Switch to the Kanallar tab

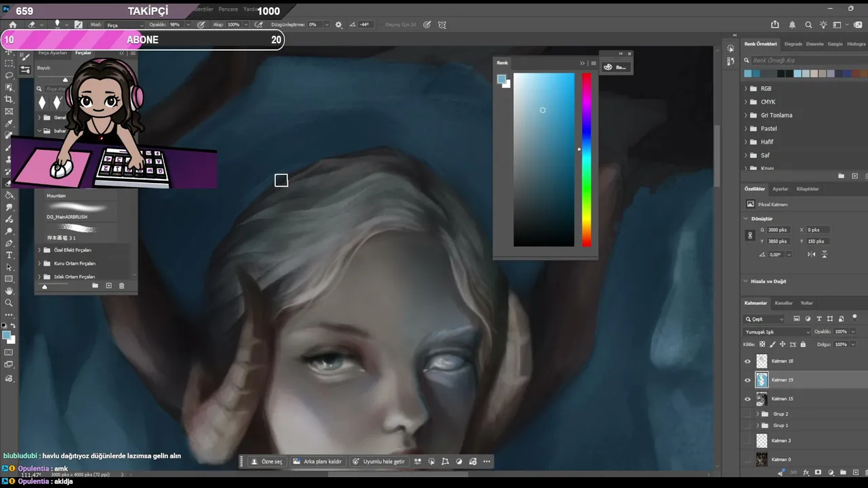[784, 303]
